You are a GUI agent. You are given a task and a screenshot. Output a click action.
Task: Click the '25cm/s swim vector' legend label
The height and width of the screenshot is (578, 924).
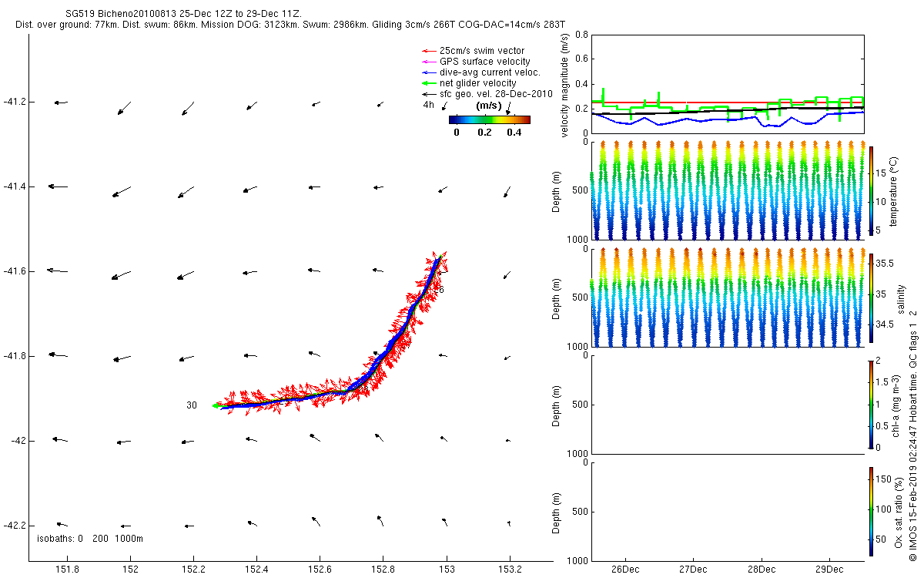[x=481, y=51]
